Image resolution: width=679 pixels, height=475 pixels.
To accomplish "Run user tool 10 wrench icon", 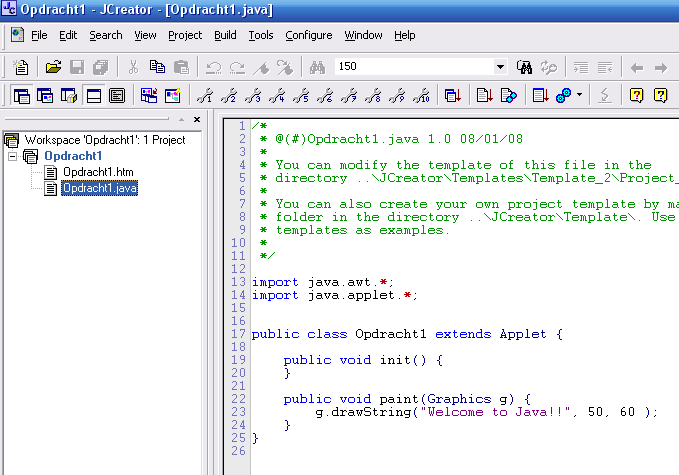I will (x=421, y=95).
